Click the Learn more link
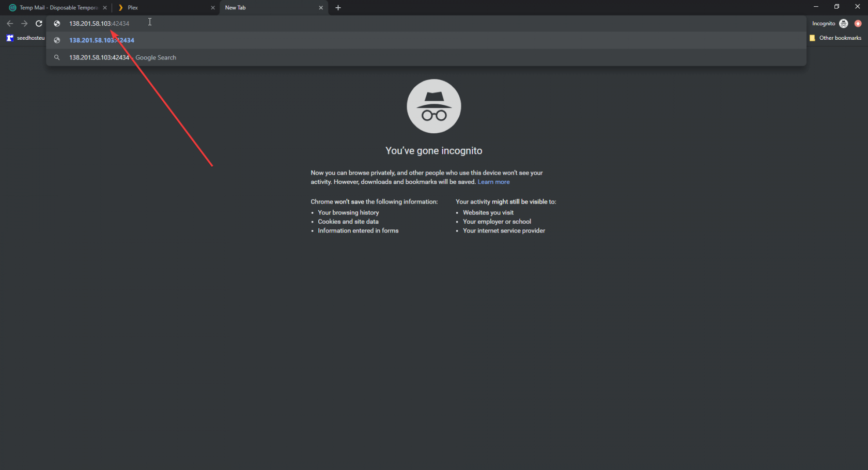 pyautogui.click(x=493, y=182)
